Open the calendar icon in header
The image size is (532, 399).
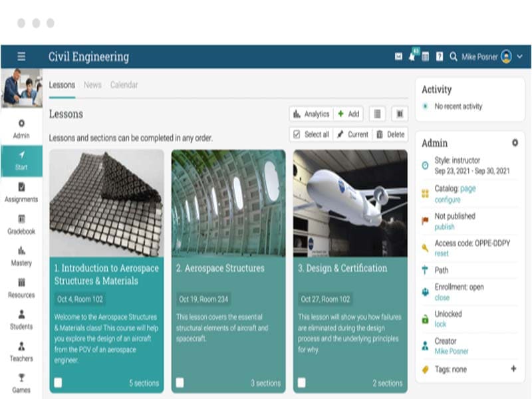click(426, 57)
